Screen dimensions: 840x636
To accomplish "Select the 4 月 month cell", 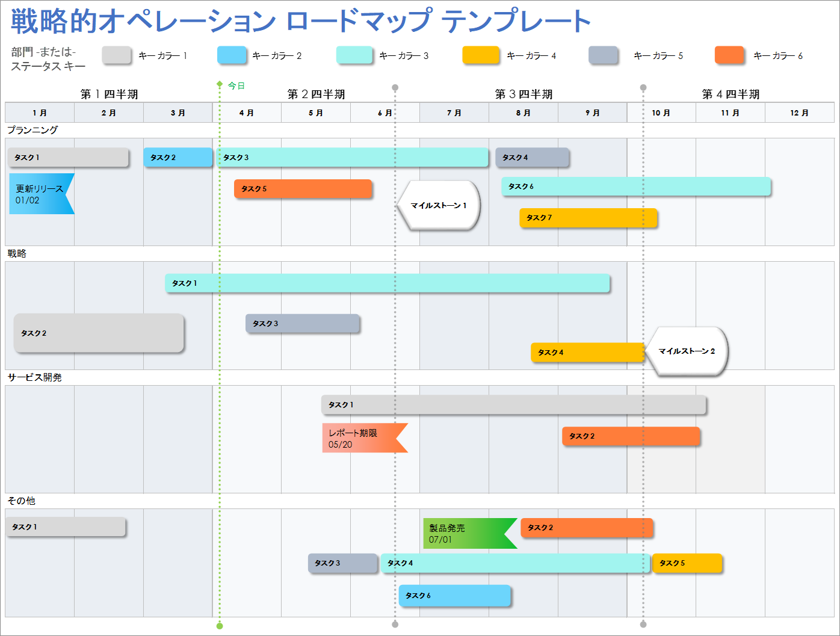I will pos(247,113).
